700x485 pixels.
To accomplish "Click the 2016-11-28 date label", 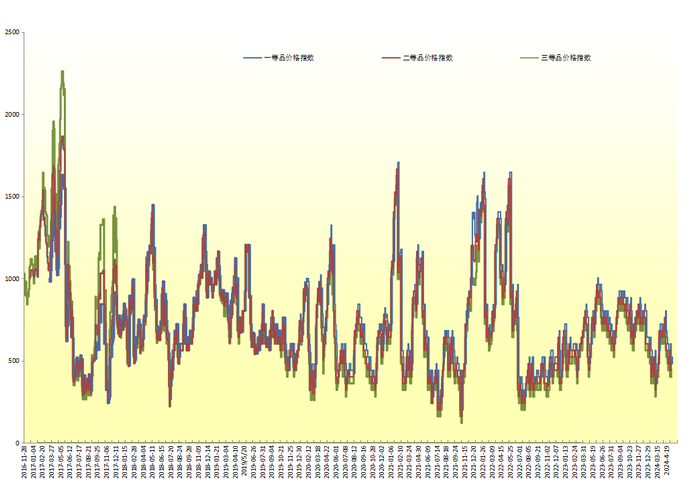I will coord(24,462).
